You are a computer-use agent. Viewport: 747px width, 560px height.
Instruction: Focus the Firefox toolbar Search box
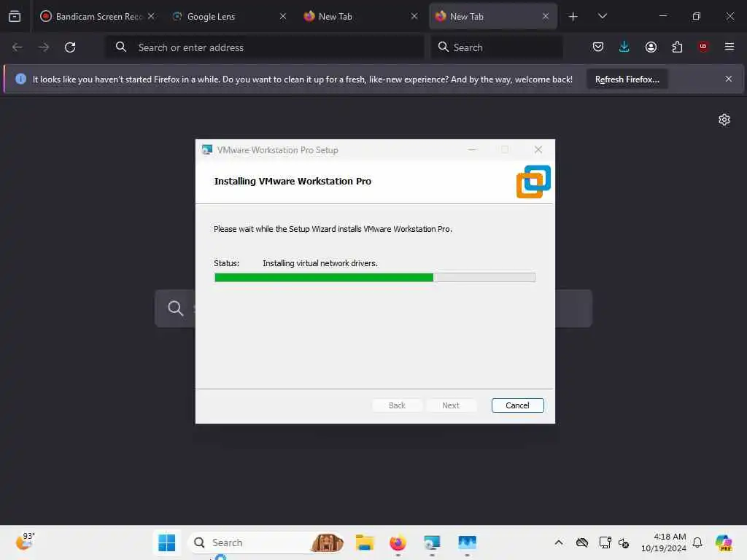click(x=496, y=47)
